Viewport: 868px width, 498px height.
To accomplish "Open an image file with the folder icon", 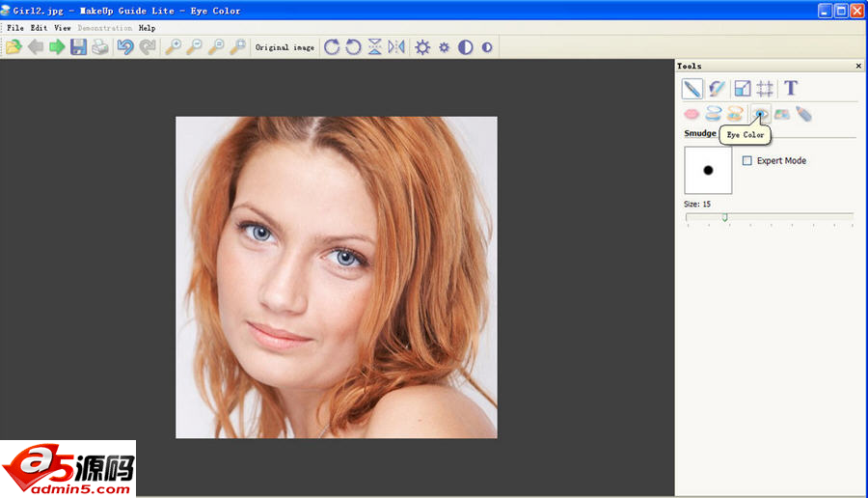I will 14,47.
